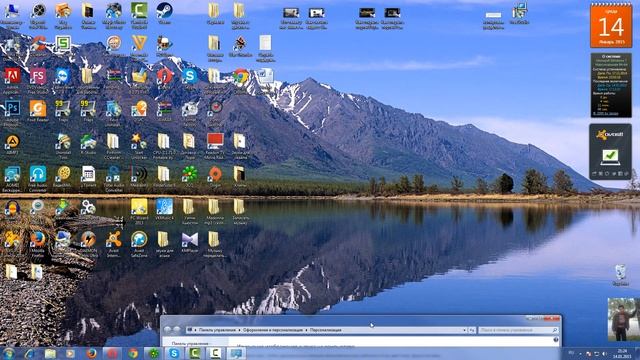Click the photo slideshow gadget thumbnail
The image size is (640, 360).
point(624,319)
